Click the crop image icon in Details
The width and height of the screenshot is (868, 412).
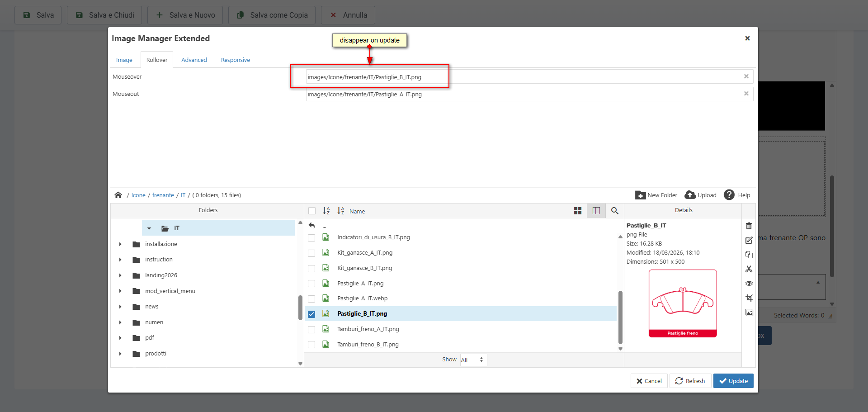pyautogui.click(x=749, y=298)
